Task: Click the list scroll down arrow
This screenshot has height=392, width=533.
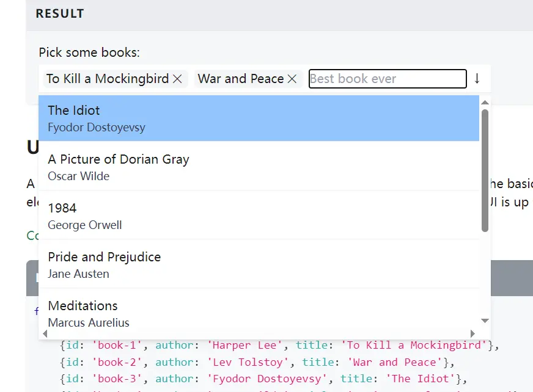Action: coord(485,321)
